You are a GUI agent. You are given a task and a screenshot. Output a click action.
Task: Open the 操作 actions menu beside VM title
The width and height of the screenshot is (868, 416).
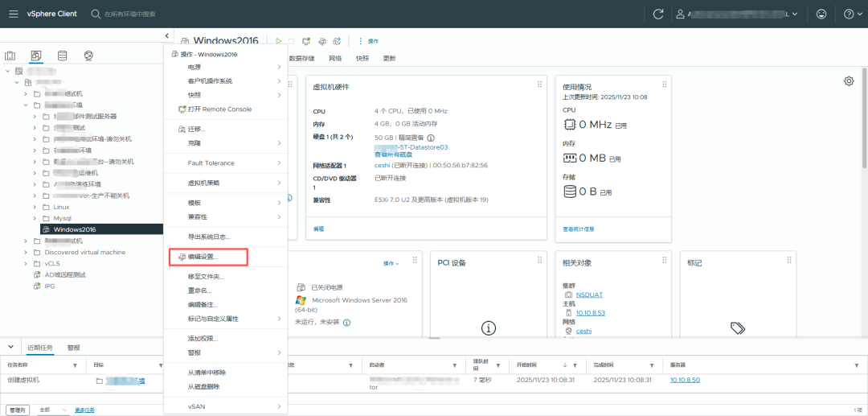369,41
